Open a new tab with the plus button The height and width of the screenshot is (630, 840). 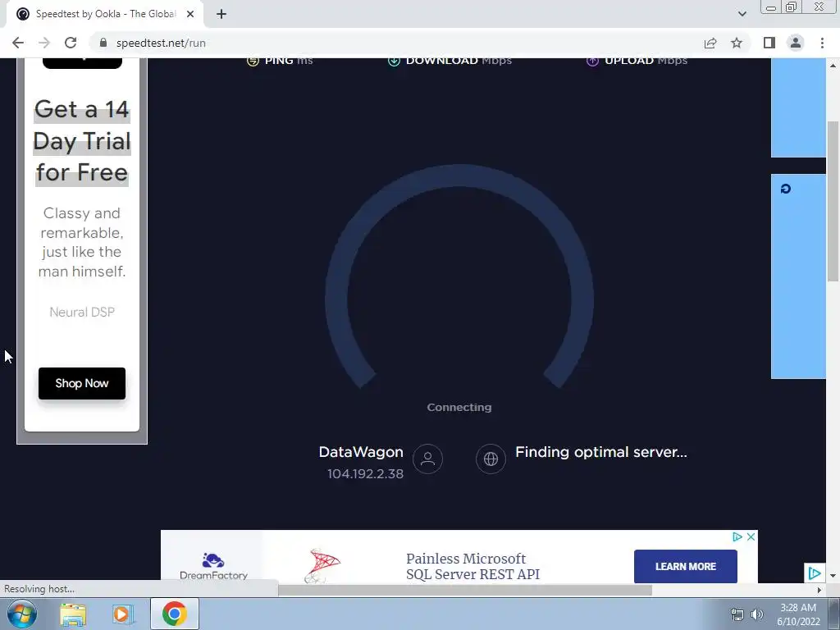[x=221, y=14]
